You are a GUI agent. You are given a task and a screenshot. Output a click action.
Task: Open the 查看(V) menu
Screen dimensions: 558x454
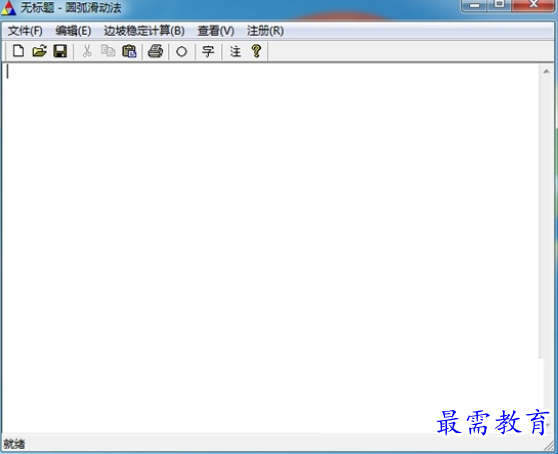click(216, 31)
